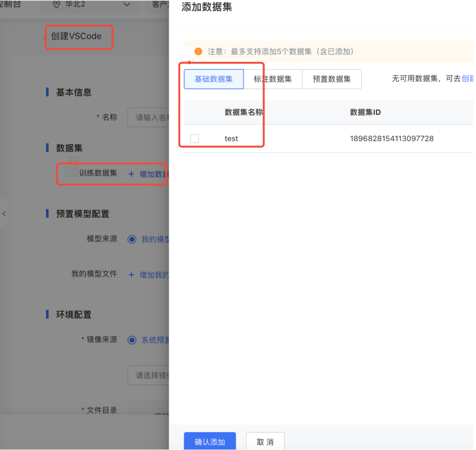Follow the 创建 link for datasets

(468, 78)
